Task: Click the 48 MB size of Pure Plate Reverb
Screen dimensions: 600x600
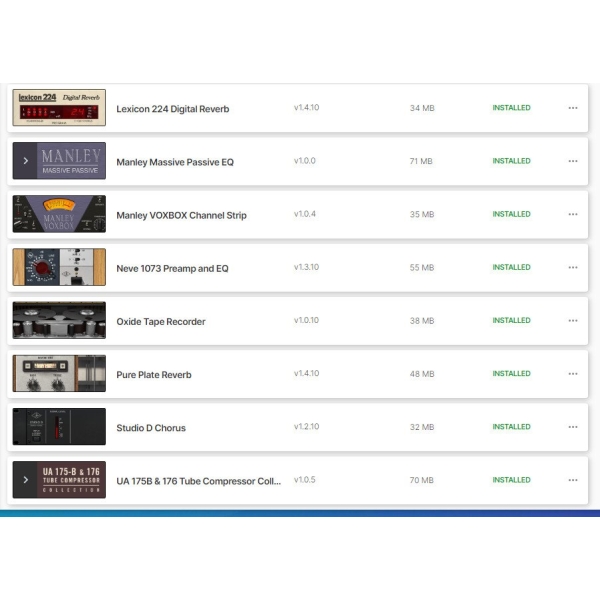Action: point(422,374)
